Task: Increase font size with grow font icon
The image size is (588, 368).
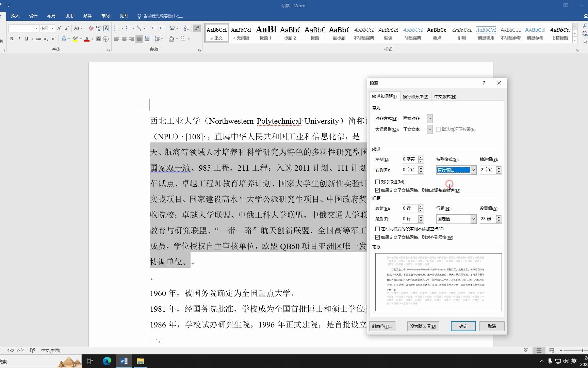Action: tap(59, 28)
